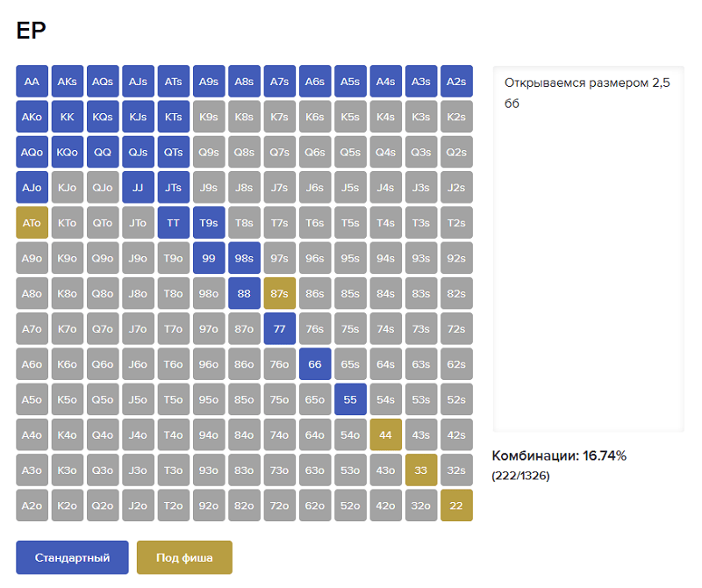Select the gray KJo hand cell
The width and height of the screenshot is (702, 588).
(68, 187)
